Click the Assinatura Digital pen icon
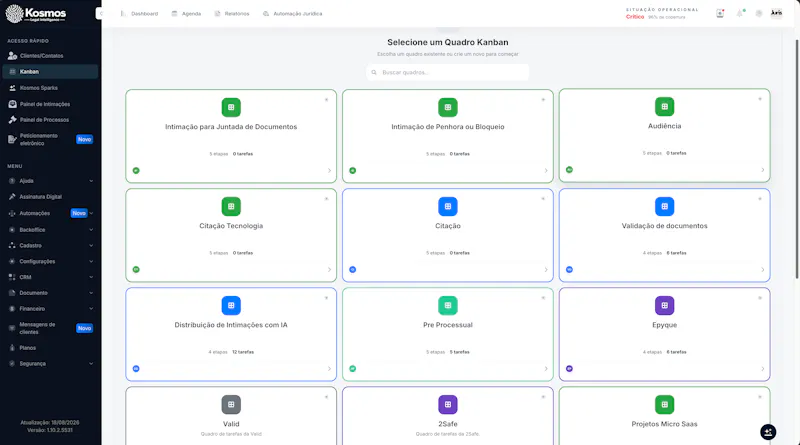This screenshot has width=800, height=445. (12, 196)
